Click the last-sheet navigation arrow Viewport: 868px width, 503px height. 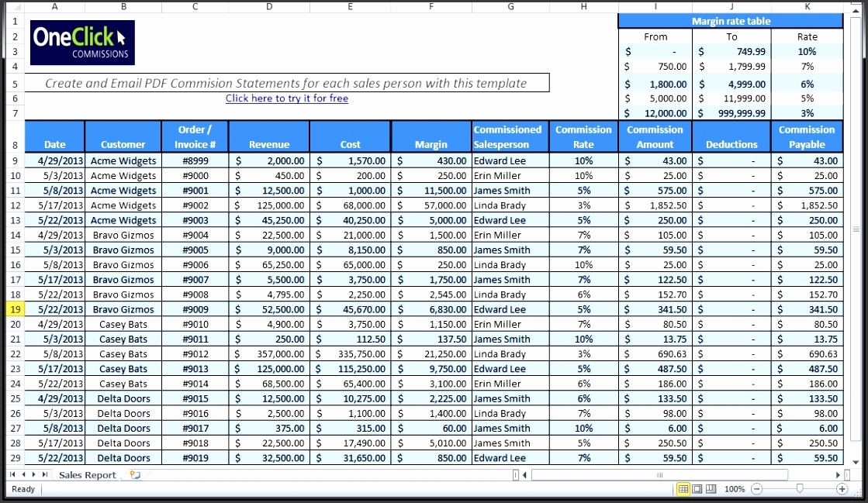point(45,474)
